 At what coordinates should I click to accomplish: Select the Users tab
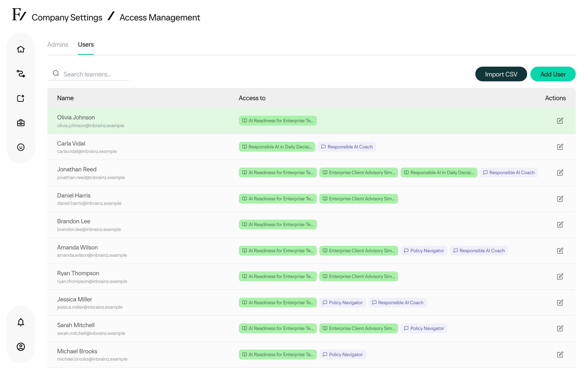(x=86, y=45)
